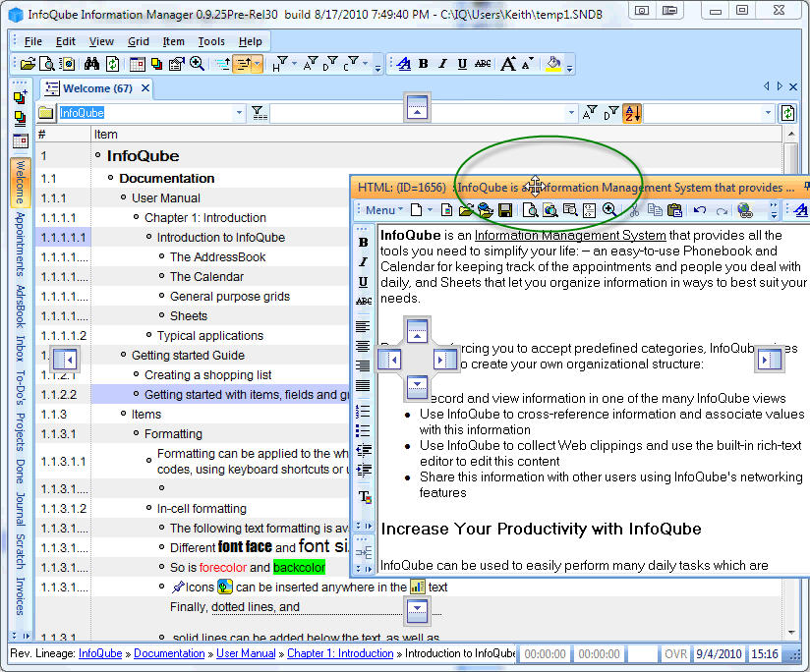Expand the H filter dropdown arrow

coord(295,64)
